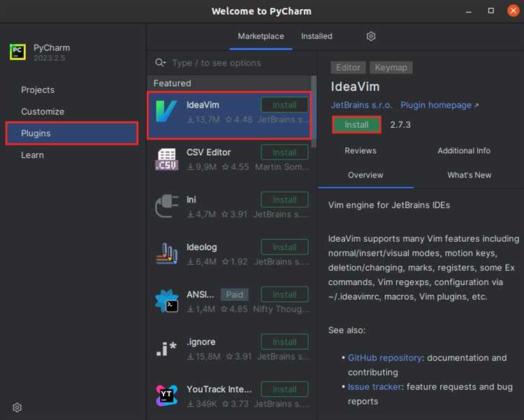Click the IdeaVim plugin icon
This screenshot has height=420, width=524.
166,111
